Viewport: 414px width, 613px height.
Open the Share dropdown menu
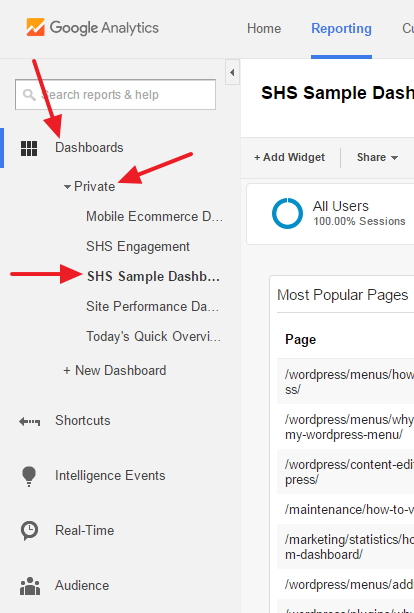[377, 157]
